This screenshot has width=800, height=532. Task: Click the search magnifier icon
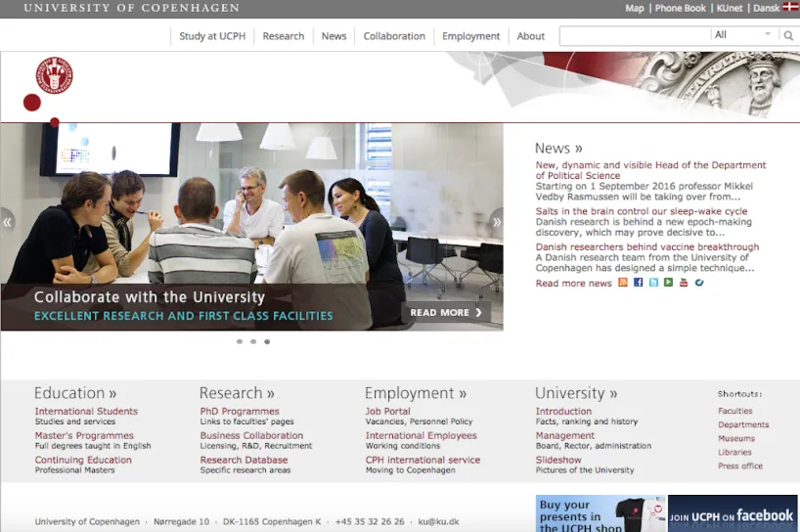788,36
